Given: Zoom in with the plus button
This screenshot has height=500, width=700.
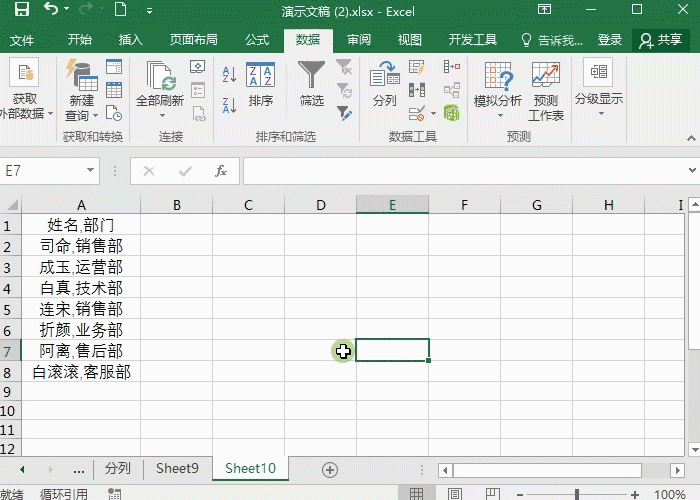Looking at the screenshot, I should pos(634,494).
